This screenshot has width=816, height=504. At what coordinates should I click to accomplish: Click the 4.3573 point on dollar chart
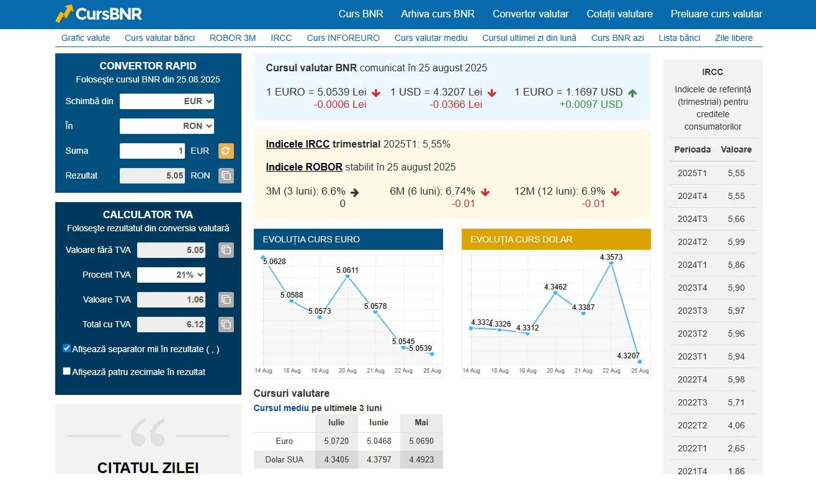coord(611,263)
